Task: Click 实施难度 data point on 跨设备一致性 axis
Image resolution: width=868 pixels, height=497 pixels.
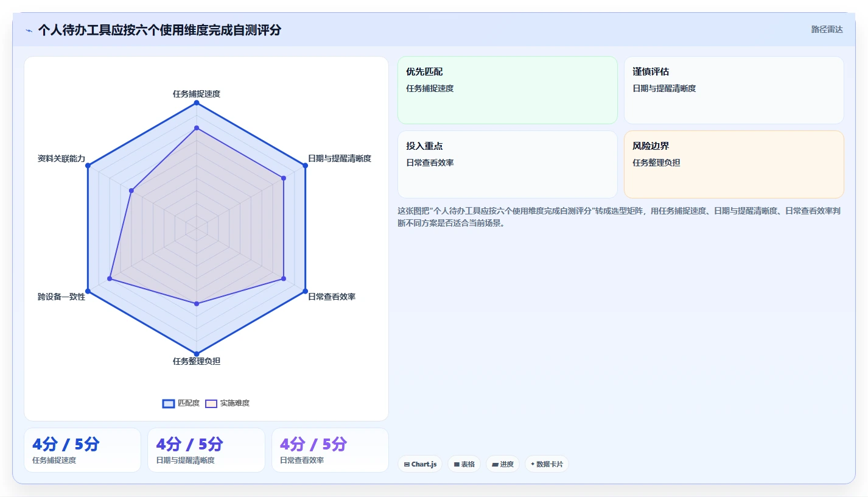Action: point(110,278)
